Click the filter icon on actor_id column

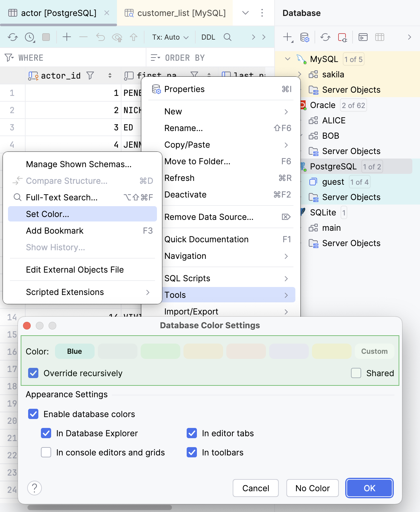[90, 76]
